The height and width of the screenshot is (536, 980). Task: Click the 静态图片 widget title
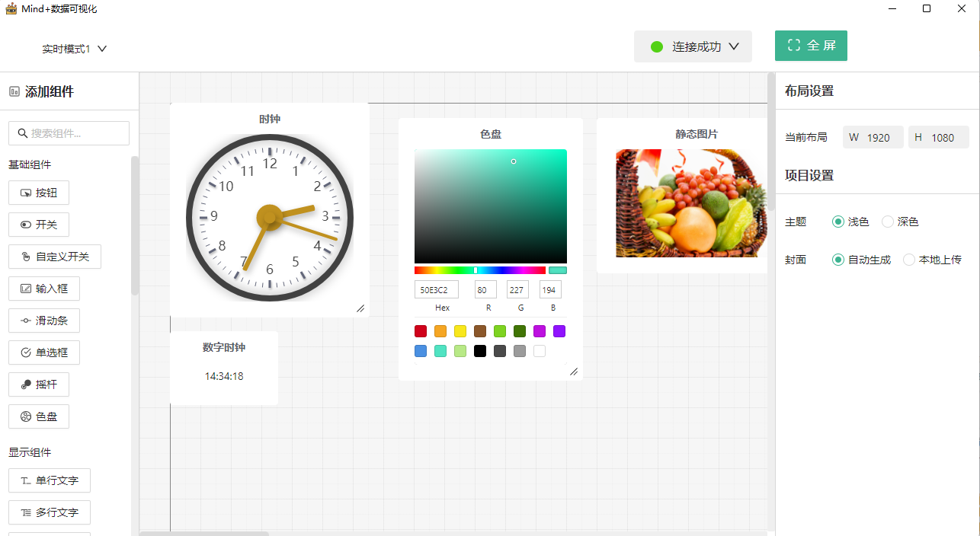click(697, 134)
